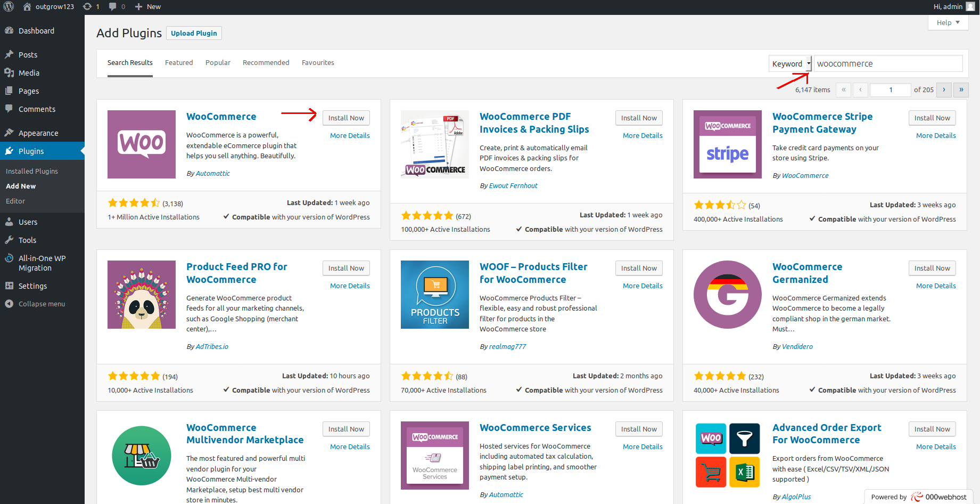980x504 pixels.
Task: Click the Collapse menu arrow icon
Action: [9, 304]
